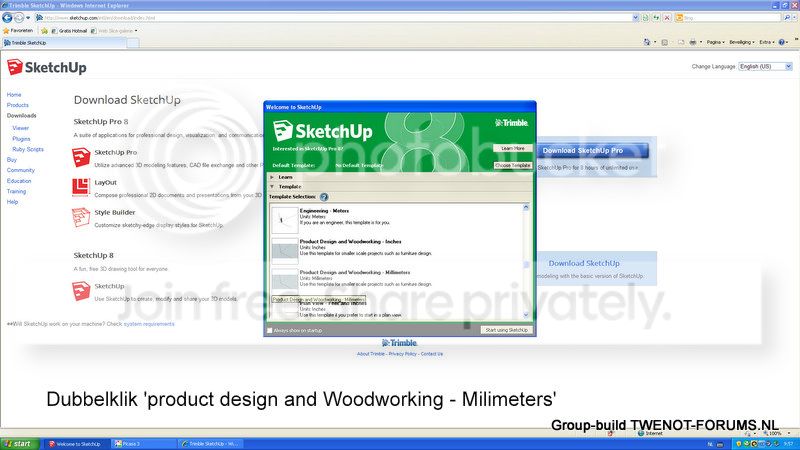This screenshot has width=800, height=450.
Task: Open the Beveiliging menu
Action: tap(741, 42)
